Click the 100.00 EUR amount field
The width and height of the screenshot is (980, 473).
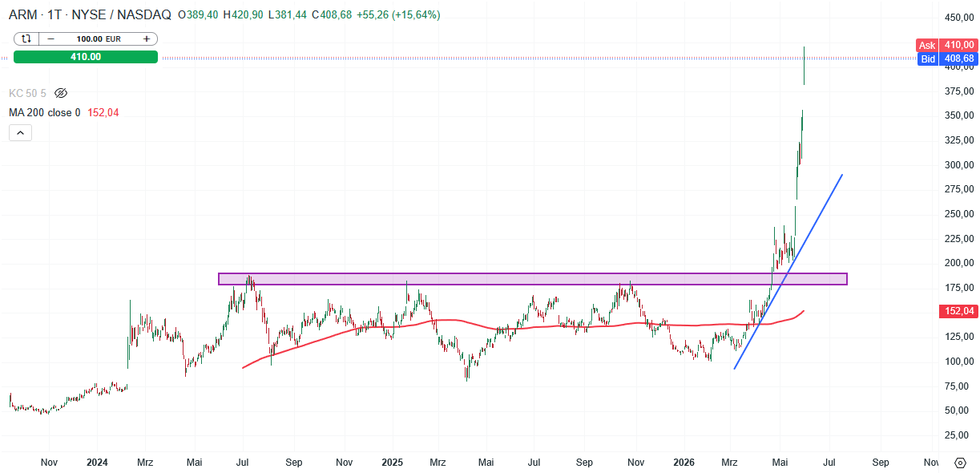[x=99, y=38]
